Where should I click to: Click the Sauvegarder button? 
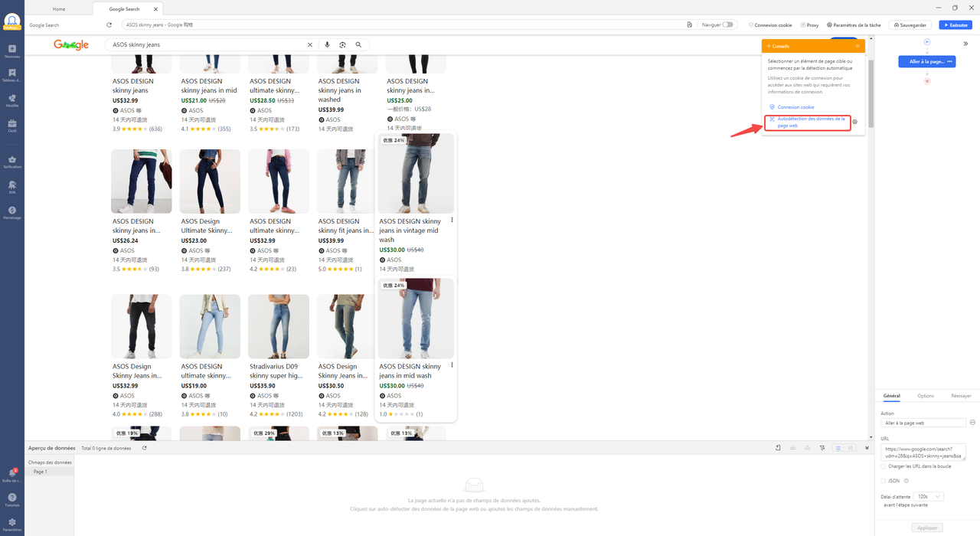910,25
